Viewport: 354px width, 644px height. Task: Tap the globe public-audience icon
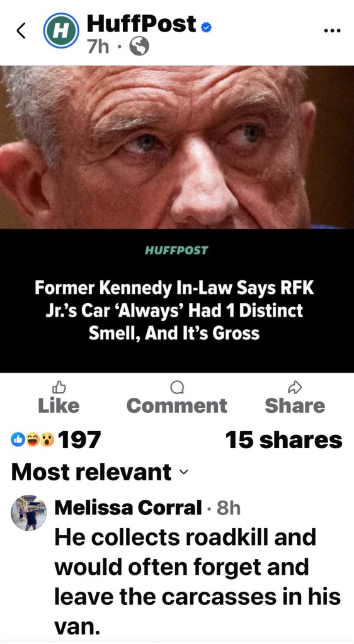(x=139, y=47)
